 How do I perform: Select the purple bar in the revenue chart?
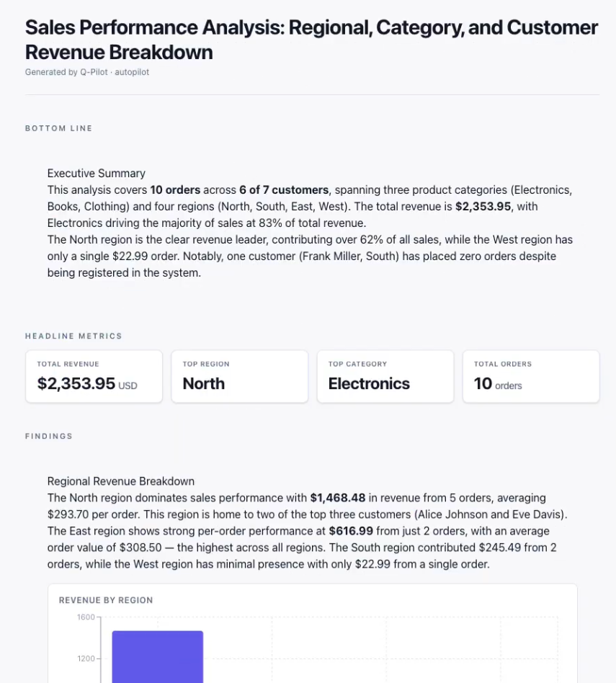pos(158,657)
